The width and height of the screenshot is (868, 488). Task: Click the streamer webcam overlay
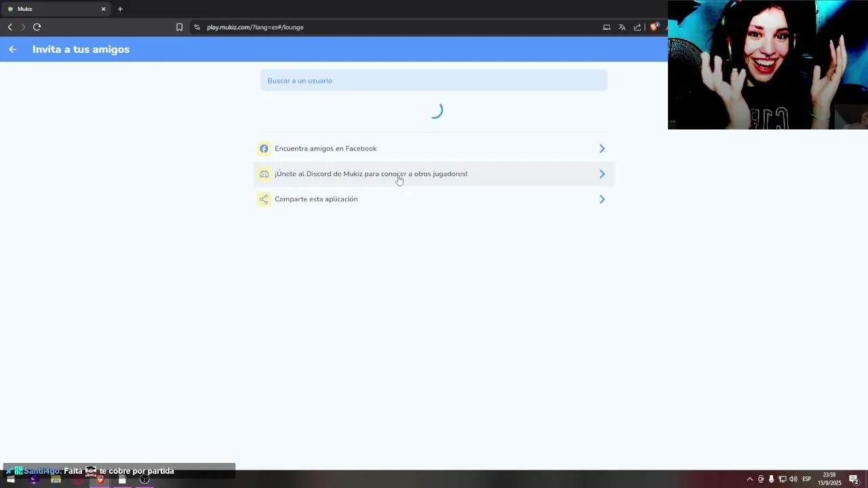click(768, 64)
